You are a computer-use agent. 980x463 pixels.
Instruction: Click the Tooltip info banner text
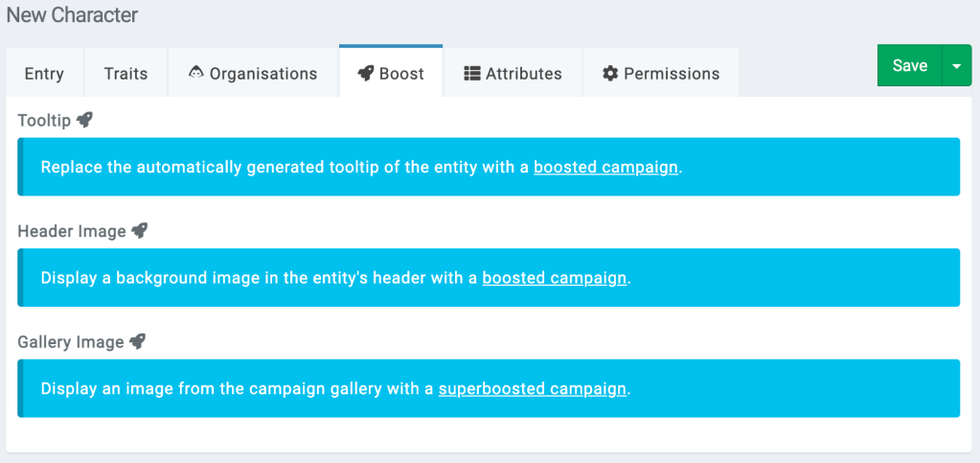coord(287,167)
